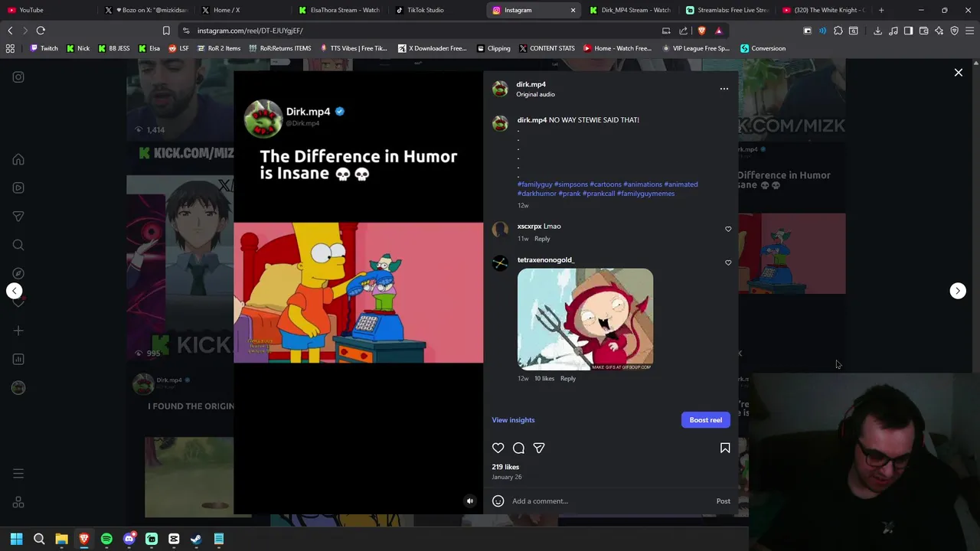Like tetraxenonogold_'s GIF comment

pyautogui.click(x=728, y=262)
